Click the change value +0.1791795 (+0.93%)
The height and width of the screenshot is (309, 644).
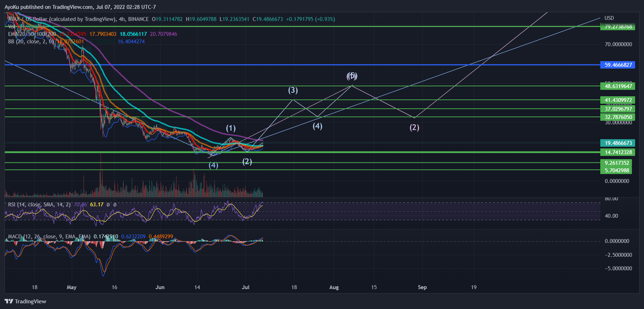310,19
